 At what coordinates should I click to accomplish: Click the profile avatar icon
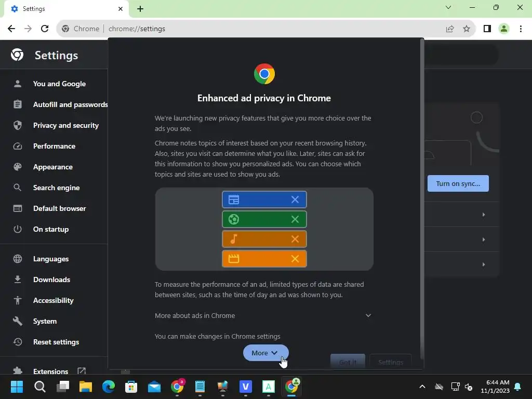click(504, 29)
